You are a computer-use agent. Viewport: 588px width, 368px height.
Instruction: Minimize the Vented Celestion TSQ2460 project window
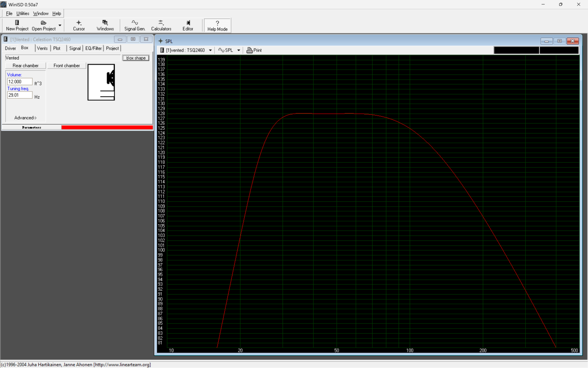coord(120,39)
